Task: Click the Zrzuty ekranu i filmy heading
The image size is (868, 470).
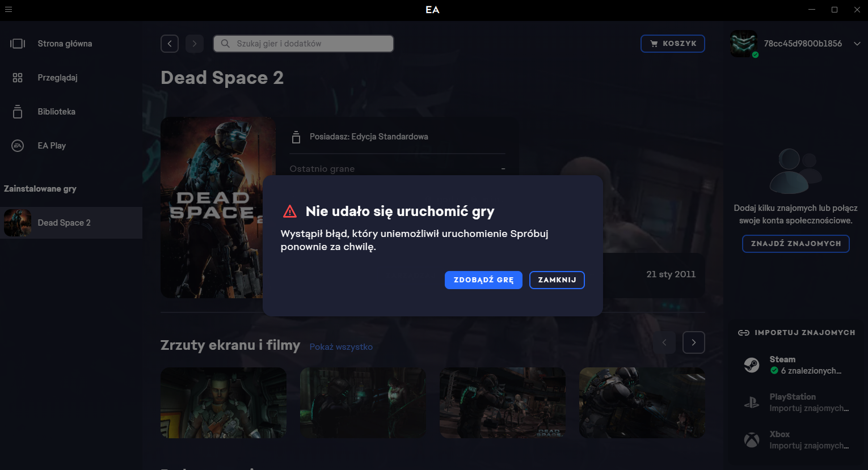Action: 230,345
